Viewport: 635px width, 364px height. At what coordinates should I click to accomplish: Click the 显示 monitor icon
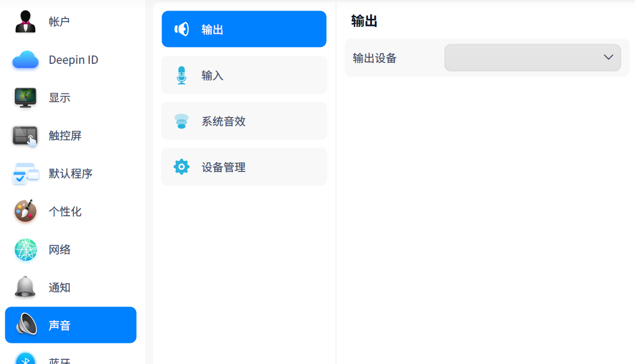pos(25,98)
